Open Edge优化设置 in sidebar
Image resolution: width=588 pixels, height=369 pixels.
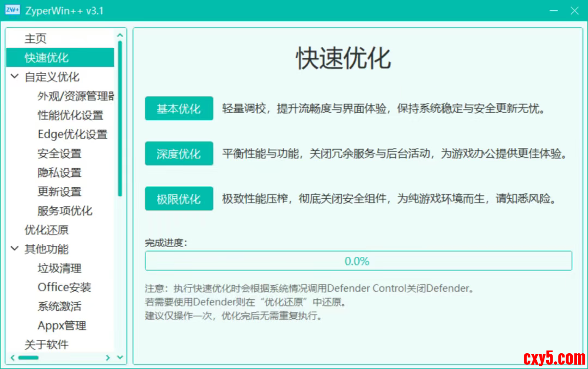(72, 134)
